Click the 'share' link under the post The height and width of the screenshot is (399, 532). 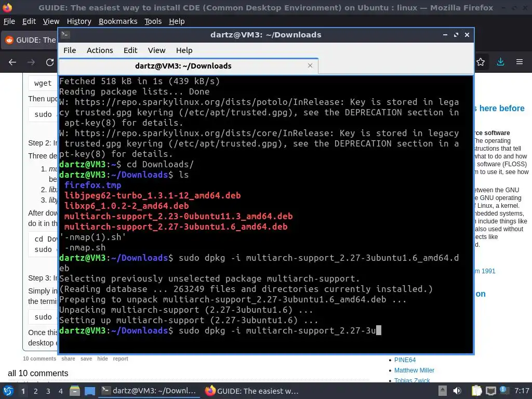pyautogui.click(x=68, y=358)
